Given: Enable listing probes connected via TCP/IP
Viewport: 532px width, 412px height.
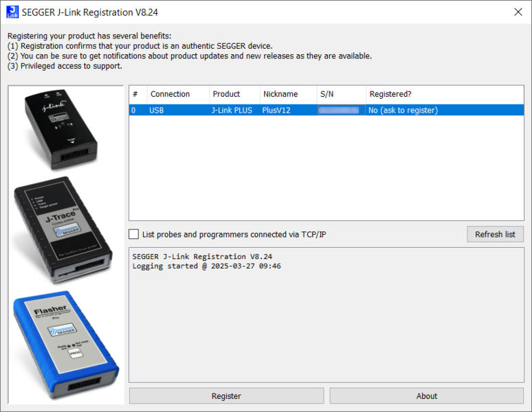Looking at the screenshot, I should 134,234.
